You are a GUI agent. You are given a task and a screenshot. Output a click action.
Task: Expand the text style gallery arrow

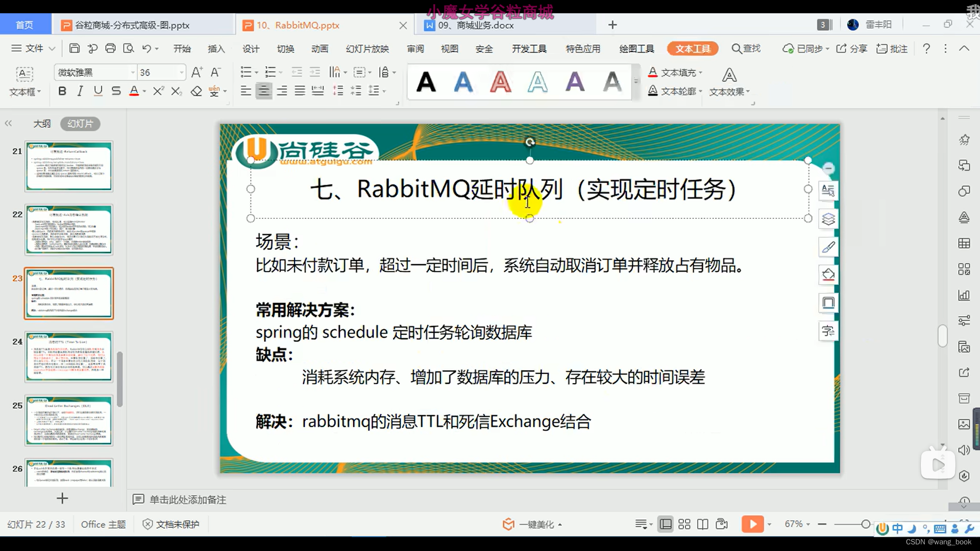[x=636, y=81]
